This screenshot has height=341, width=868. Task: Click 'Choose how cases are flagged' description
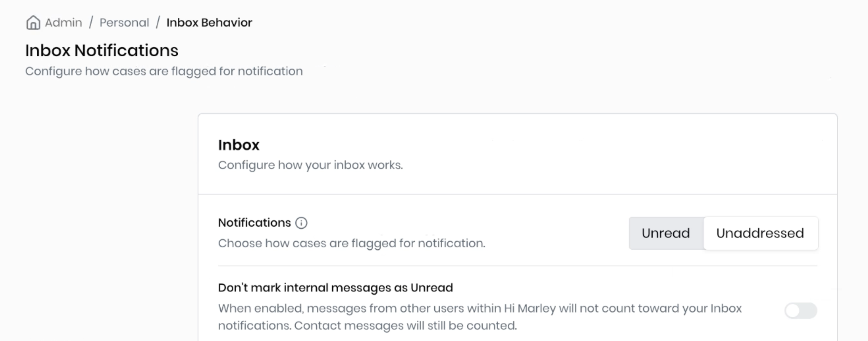tap(351, 243)
